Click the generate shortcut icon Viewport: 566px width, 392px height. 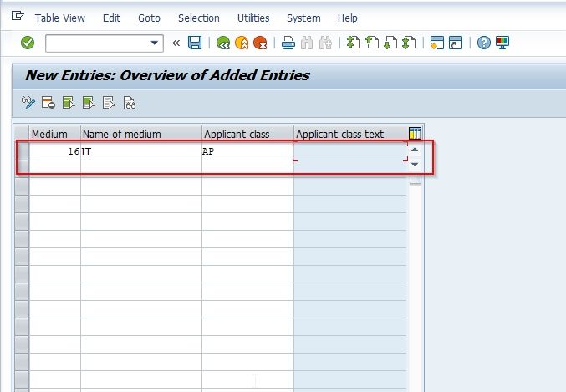coord(456,43)
